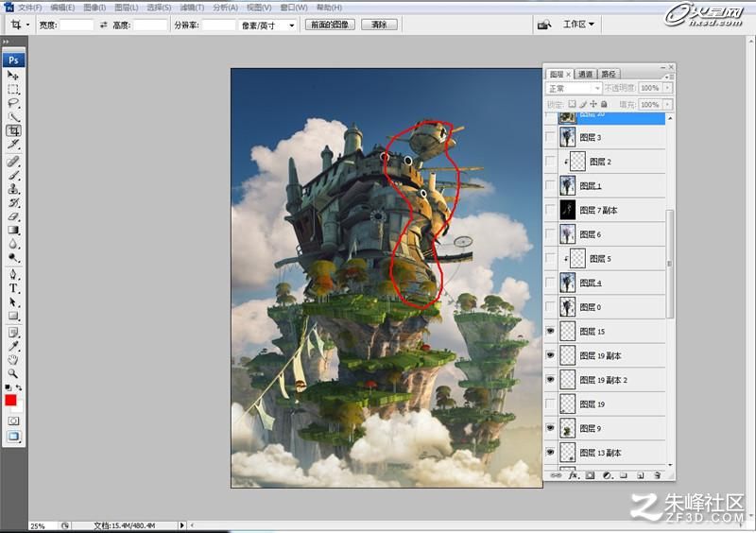Open the 滤镜(T) menu
Image resolution: width=756 pixels, height=533 pixels.
tap(192, 8)
